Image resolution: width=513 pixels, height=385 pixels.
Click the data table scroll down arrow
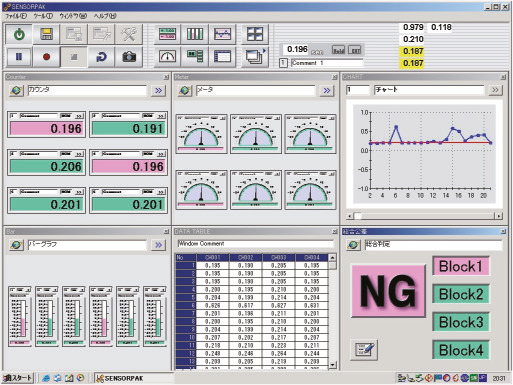(x=332, y=365)
